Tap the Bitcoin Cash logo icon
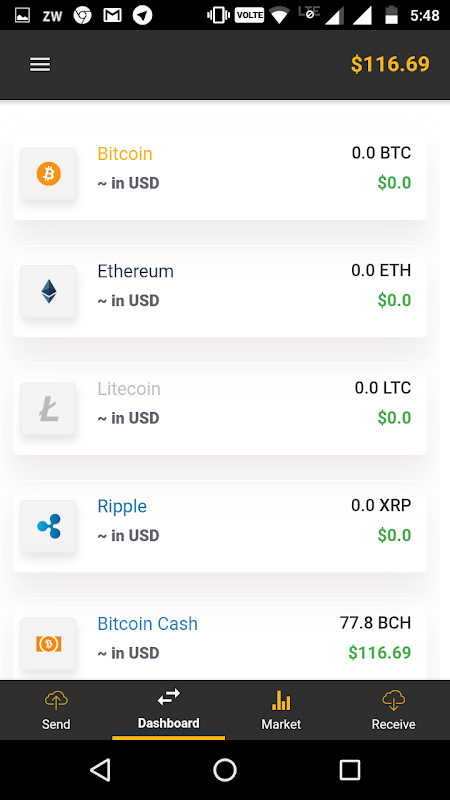The image size is (450, 800). click(48, 644)
